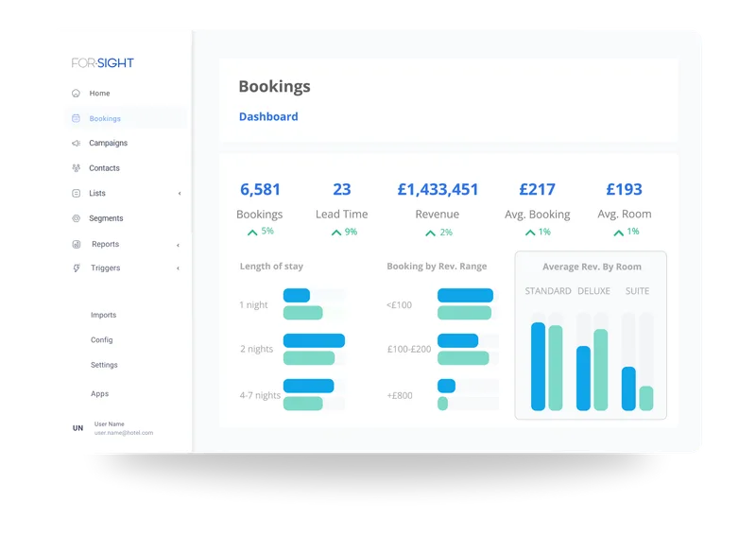Screen dimensions: 756x535
Task: Click the 5% bookings change
Action: (x=267, y=231)
